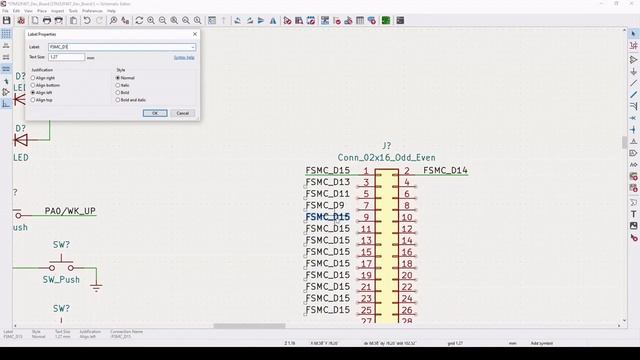Select the Add Bus tool
The image size is (640, 360).
click(633, 95)
